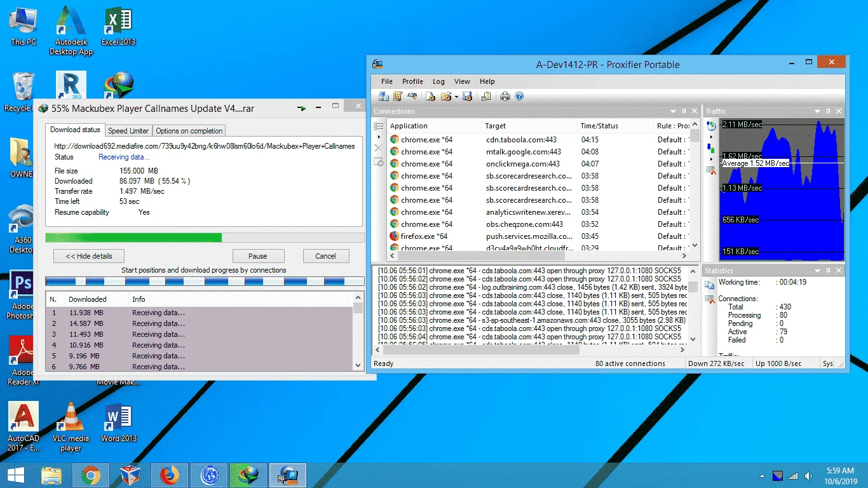Click the Hide details button
868x488 pixels.
click(90, 256)
